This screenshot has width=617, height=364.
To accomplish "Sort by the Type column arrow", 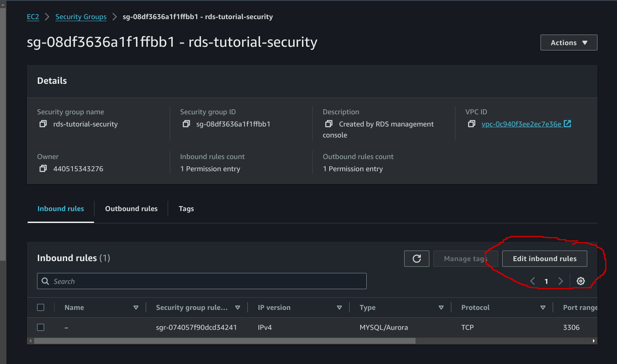I will click(441, 308).
